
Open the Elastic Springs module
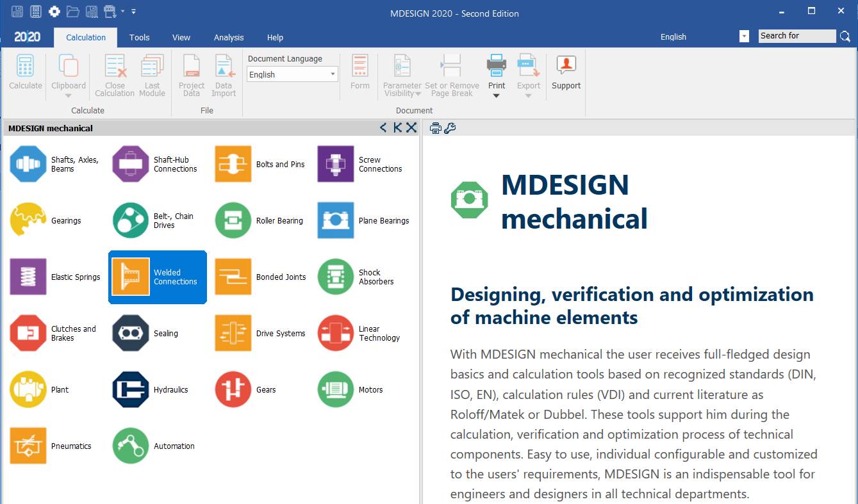(55, 277)
